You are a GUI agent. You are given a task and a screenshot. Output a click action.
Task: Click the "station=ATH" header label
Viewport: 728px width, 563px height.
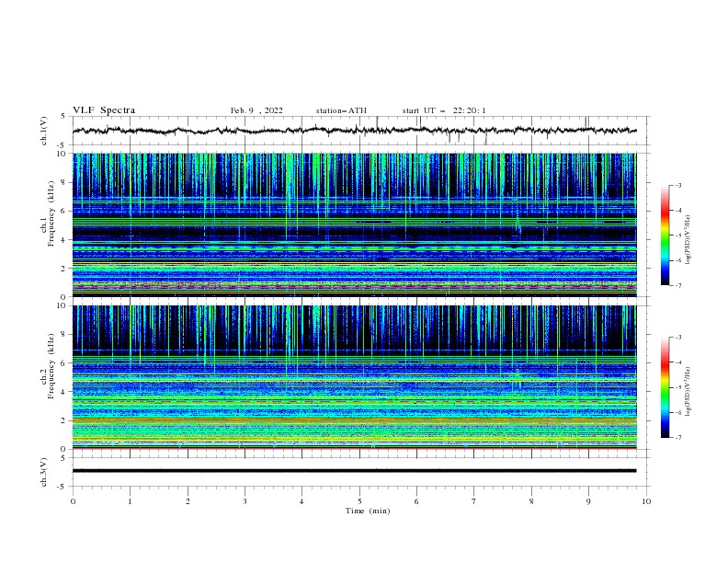[341, 110]
